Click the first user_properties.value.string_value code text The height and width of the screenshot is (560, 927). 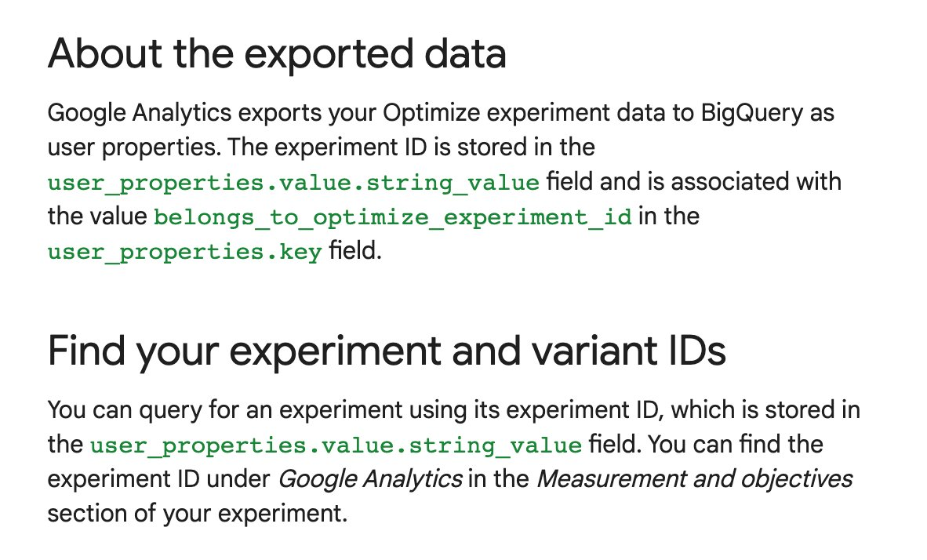click(294, 183)
